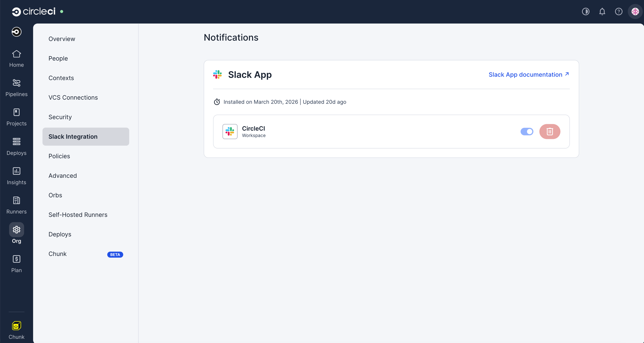
Task: Open Runners from the sidebar
Action: [16, 205]
